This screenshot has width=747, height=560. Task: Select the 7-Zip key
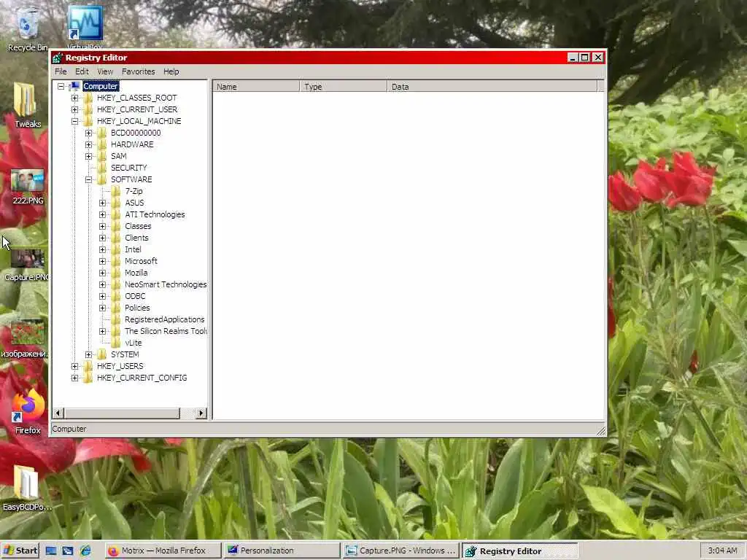click(x=134, y=191)
